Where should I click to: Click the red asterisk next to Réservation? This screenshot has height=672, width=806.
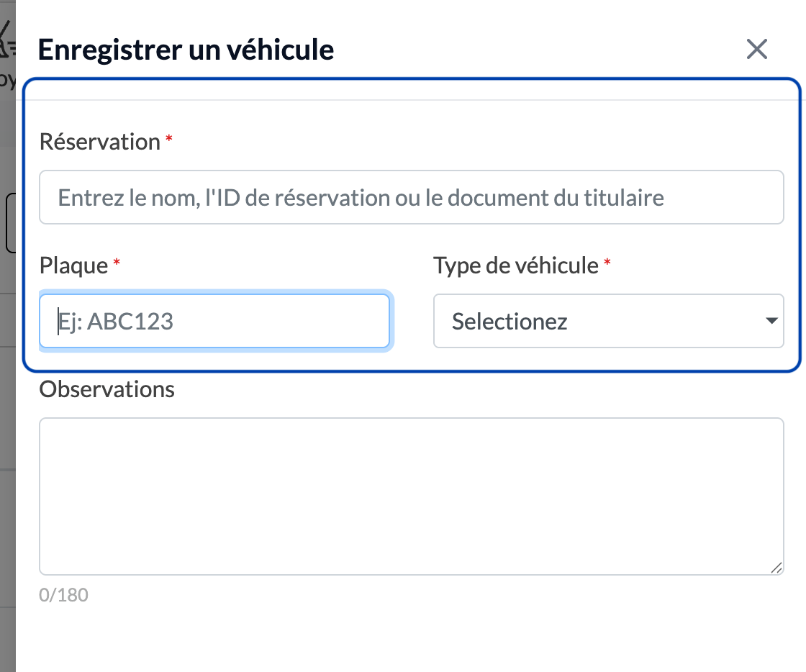(x=168, y=139)
